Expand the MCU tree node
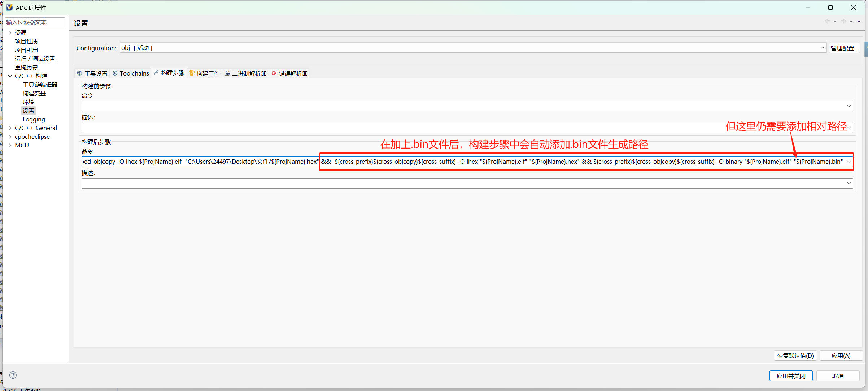Screen dimensions: 868x391 click(10, 145)
